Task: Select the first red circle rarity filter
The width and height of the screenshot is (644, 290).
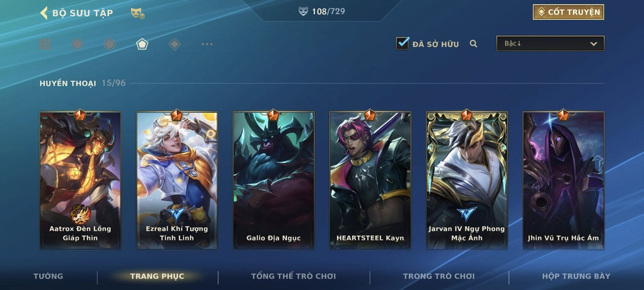Action: [x=77, y=44]
